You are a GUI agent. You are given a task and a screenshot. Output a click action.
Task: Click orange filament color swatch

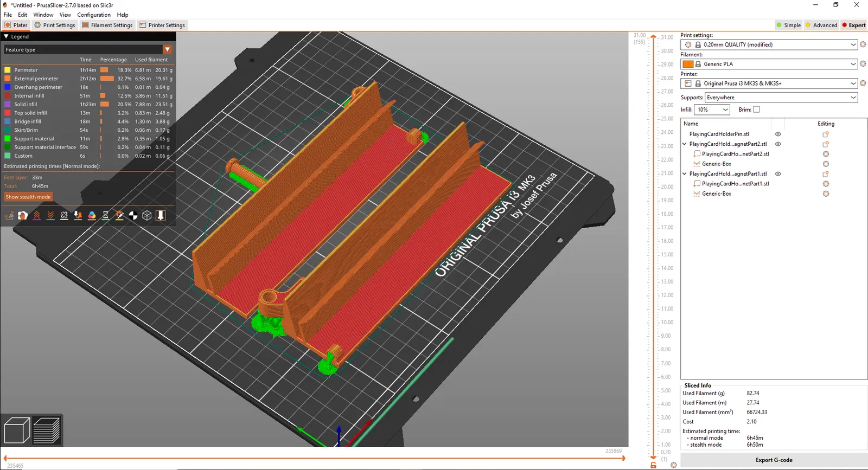tap(688, 64)
